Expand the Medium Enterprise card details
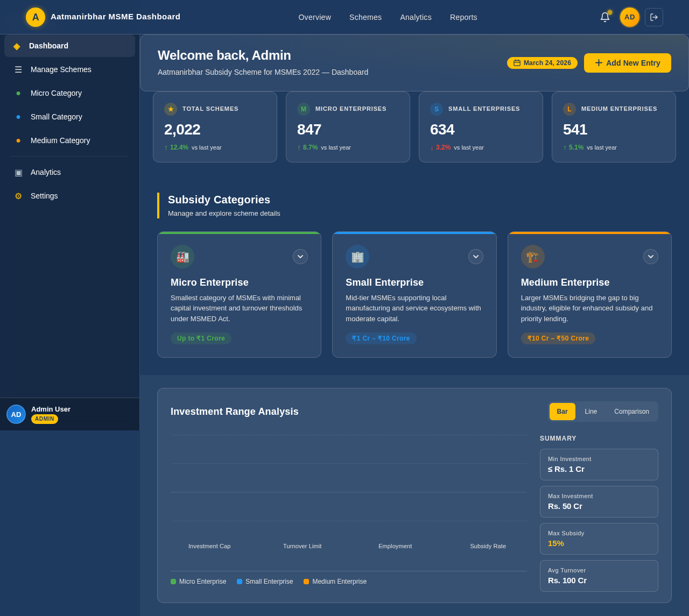The image size is (689, 616). click(650, 257)
